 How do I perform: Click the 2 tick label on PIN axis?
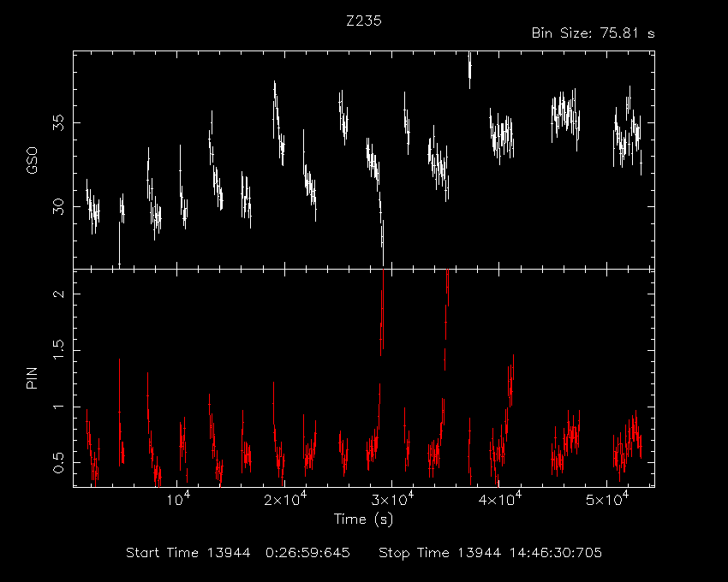tap(59, 294)
